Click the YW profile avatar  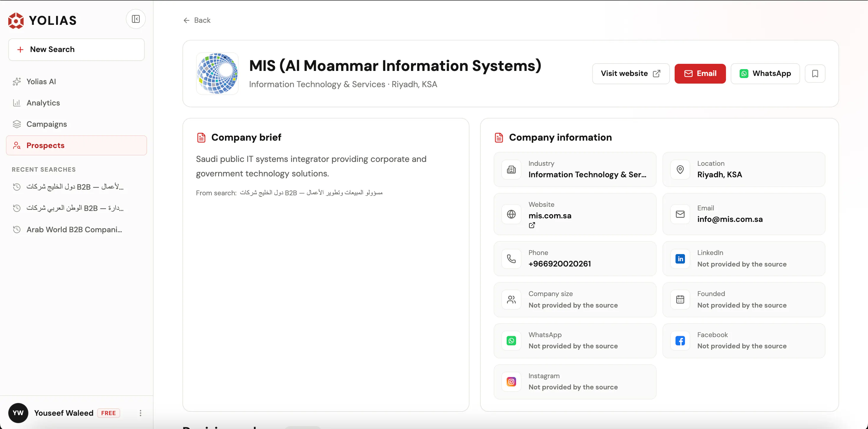(x=18, y=413)
